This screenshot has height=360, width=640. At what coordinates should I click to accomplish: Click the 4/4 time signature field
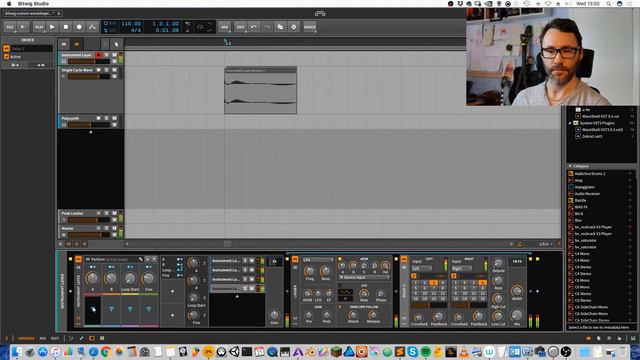click(x=136, y=30)
